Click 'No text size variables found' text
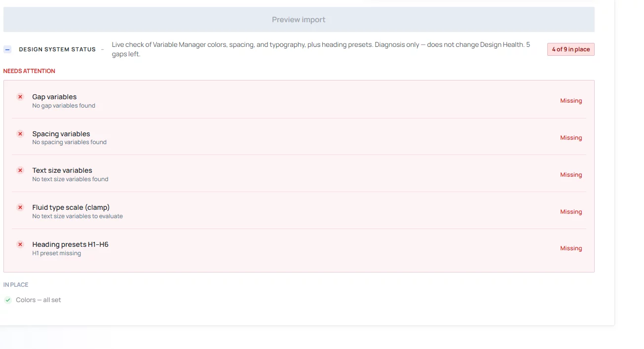The width and height of the screenshot is (644, 349). click(x=70, y=179)
